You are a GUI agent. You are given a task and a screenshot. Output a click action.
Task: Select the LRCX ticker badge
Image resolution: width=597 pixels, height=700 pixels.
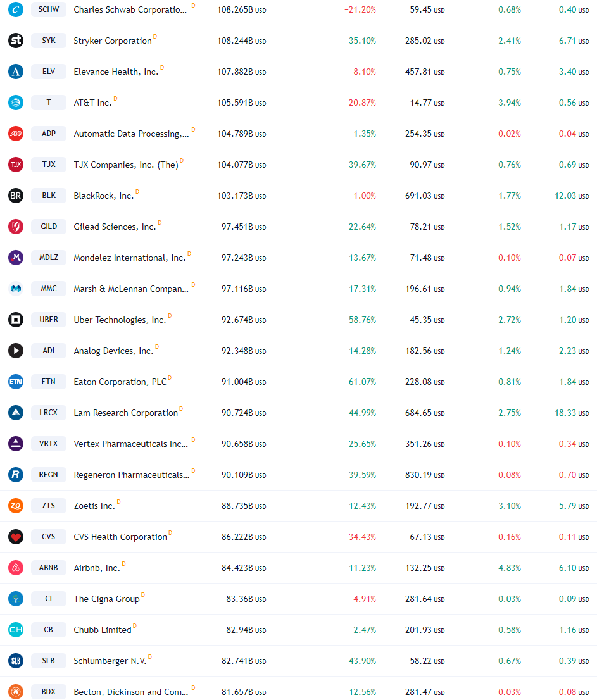pyautogui.click(x=49, y=413)
